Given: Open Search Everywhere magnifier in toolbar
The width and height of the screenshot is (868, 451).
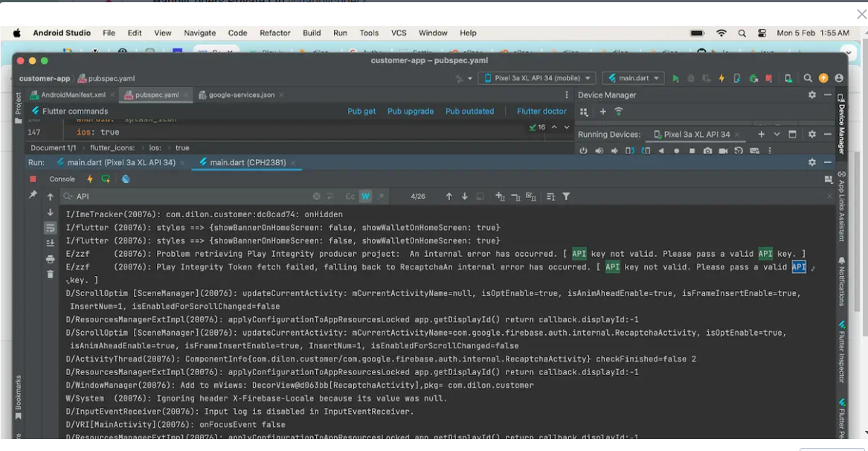Looking at the screenshot, I should point(808,78).
